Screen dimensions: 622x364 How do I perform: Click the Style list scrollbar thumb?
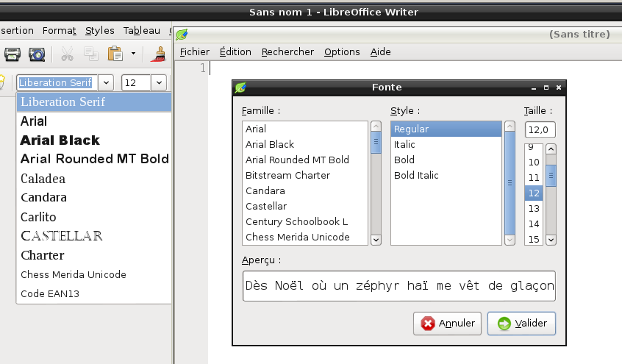point(510,183)
